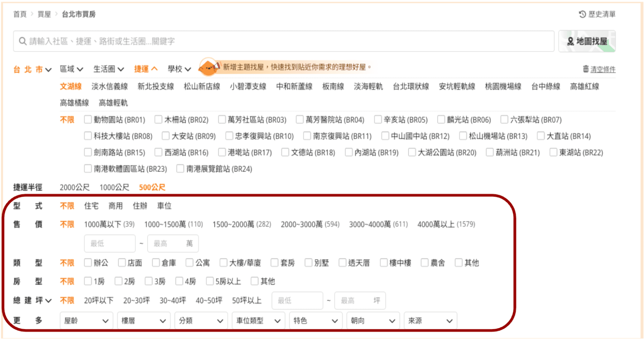Filter price 2000~3000萬
The height and width of the screenshot is (339, 644).
point(310,224)
